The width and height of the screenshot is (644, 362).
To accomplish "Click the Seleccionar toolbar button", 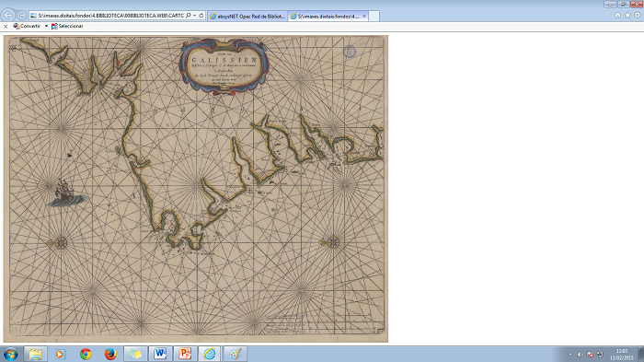I will [x=67, y=26].
